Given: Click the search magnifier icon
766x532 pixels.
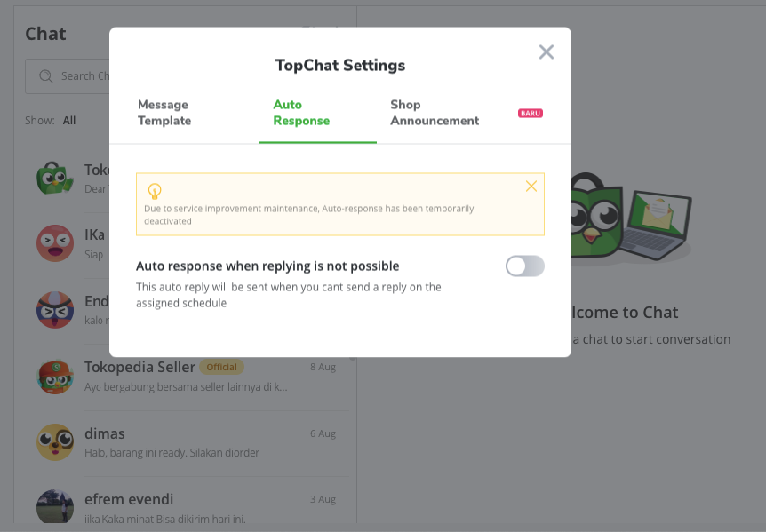Looking at the screenshot, I should coord(45,76).
